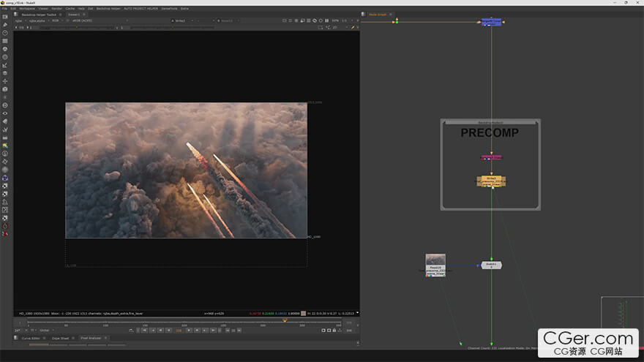644x362 pixels.
Task: Select the Read node cloud thumbnail
Action: (435, 260)
